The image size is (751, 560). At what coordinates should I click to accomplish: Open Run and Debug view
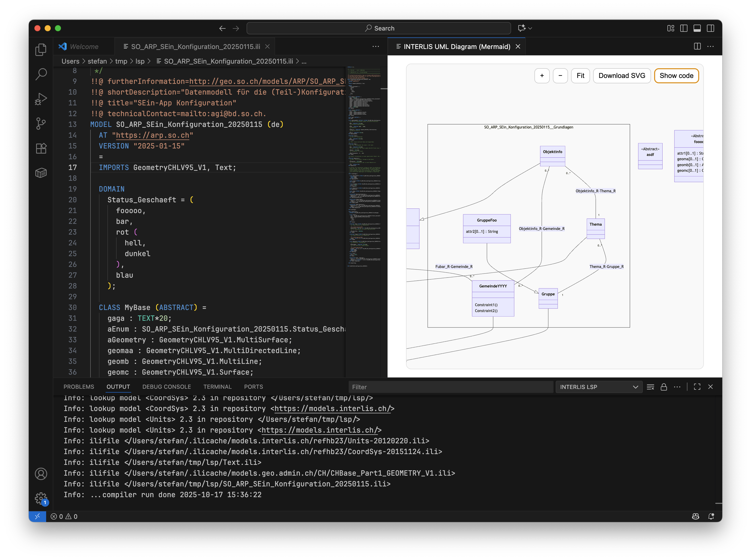[41, 99]
